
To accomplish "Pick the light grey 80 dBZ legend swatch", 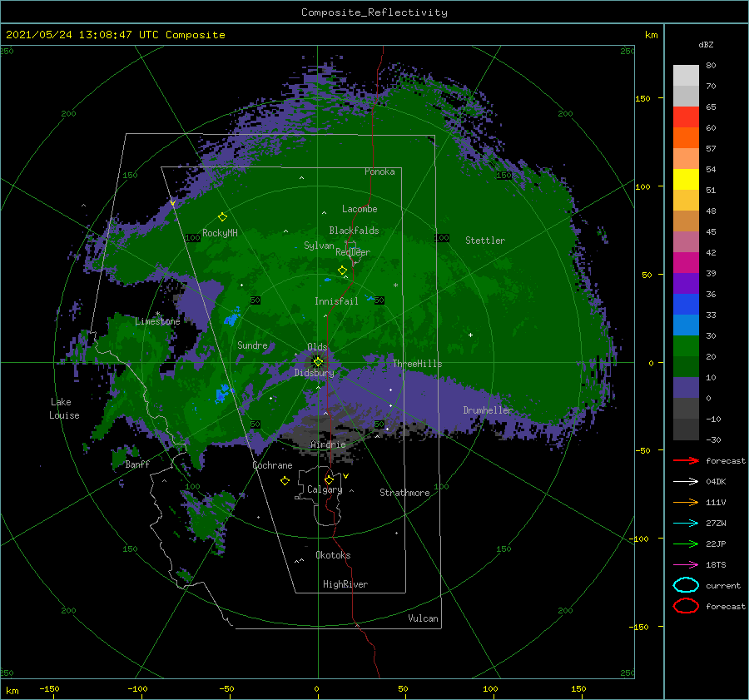I will 686,75.
